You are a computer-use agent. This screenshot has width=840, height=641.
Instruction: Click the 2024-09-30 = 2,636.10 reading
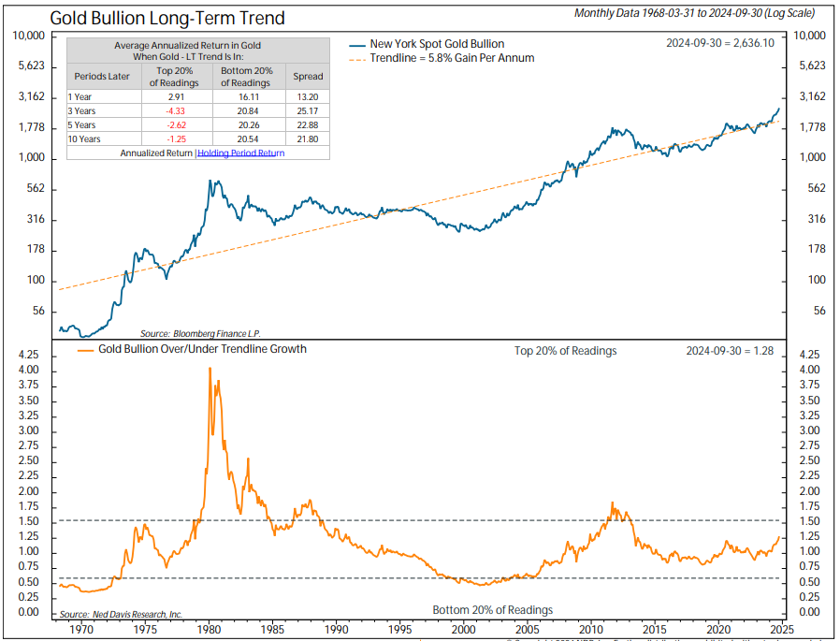click(x=721, y=44)
